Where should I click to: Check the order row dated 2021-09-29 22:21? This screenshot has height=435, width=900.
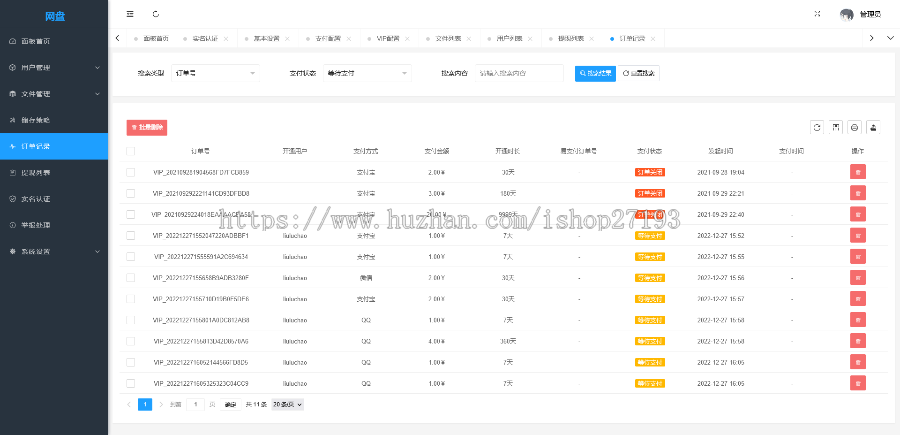pyautogui.click(x=130, y=193)
